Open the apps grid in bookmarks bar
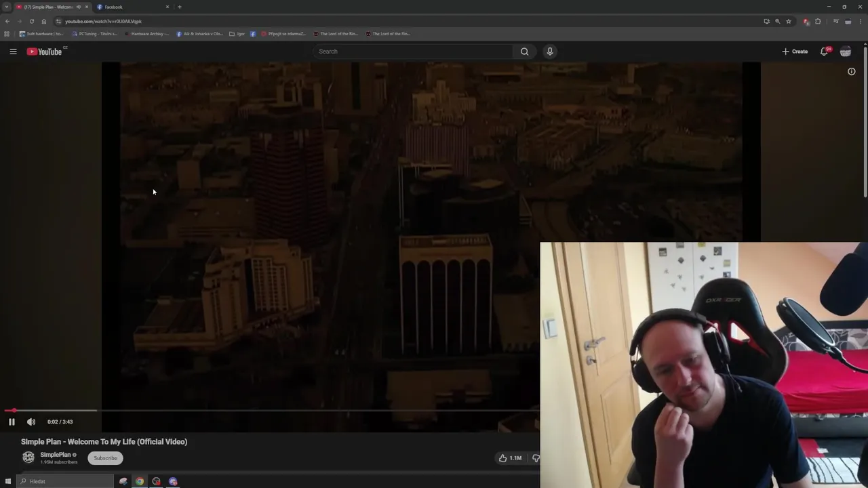The image size is (868, 488). pos(7,34)
